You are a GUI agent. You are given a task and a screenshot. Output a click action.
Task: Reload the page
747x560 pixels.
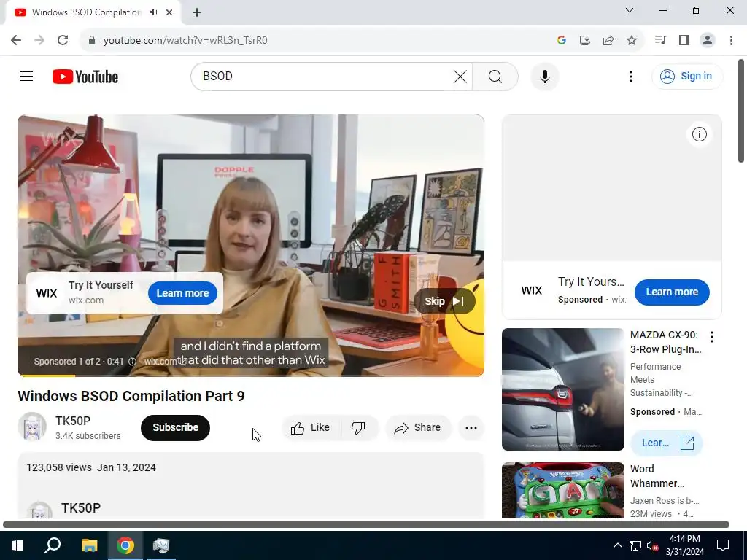(x=63, y=40)
